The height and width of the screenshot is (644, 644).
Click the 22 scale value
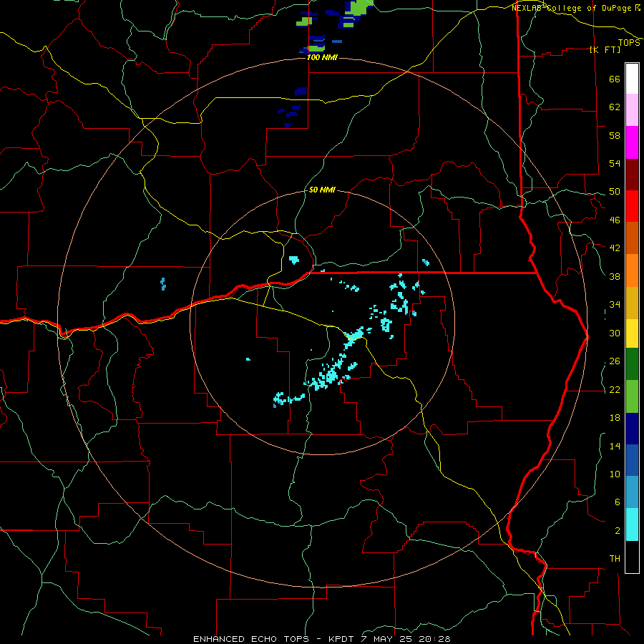coord(615,389)
